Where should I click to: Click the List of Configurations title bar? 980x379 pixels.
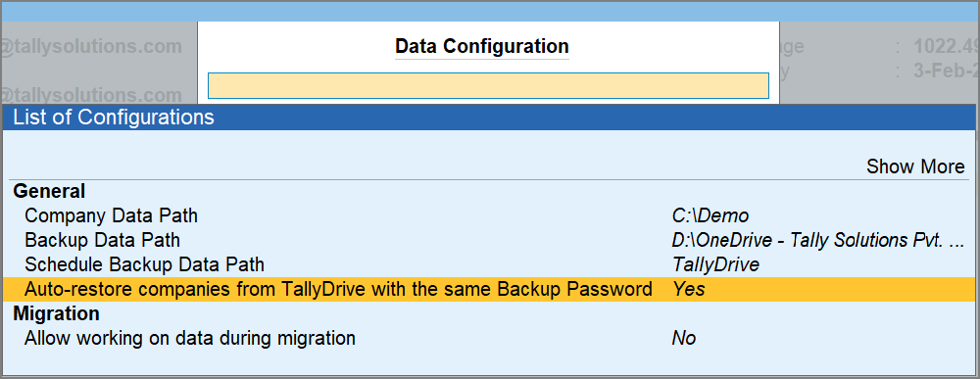pos(488,117)
